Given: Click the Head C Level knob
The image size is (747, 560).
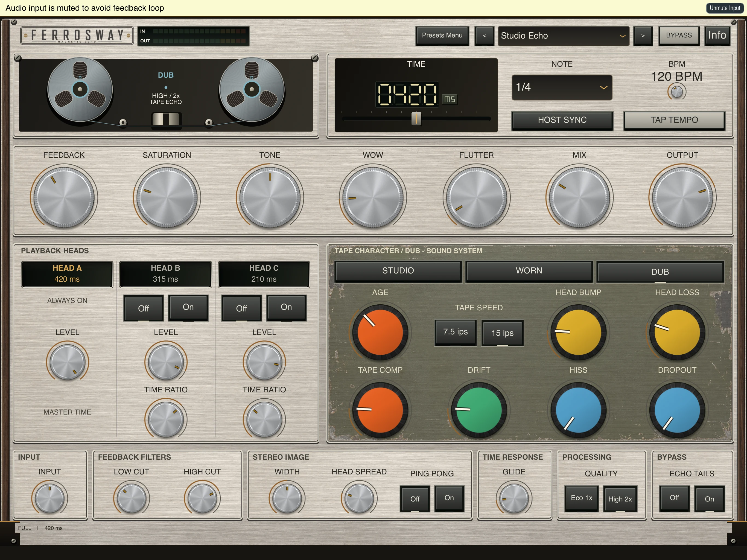Looking at the screenshot, I should (x=264, y=362).
